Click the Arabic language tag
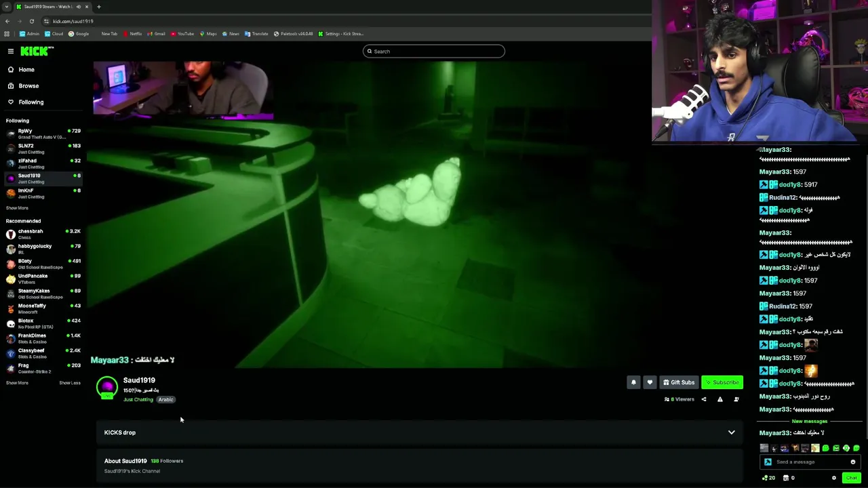 pyautogui.click(x=166, y=400)
